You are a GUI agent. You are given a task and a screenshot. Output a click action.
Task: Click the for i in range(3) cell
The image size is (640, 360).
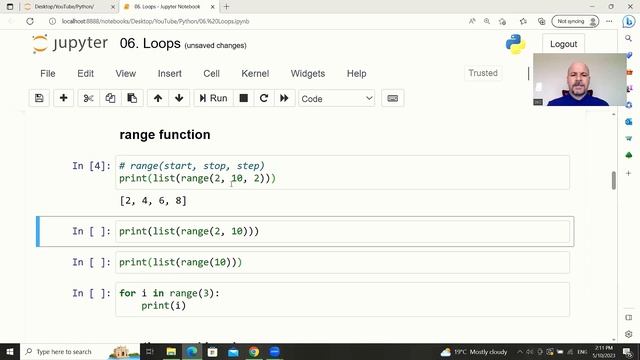pyautogui.click(x=342, y=299)
